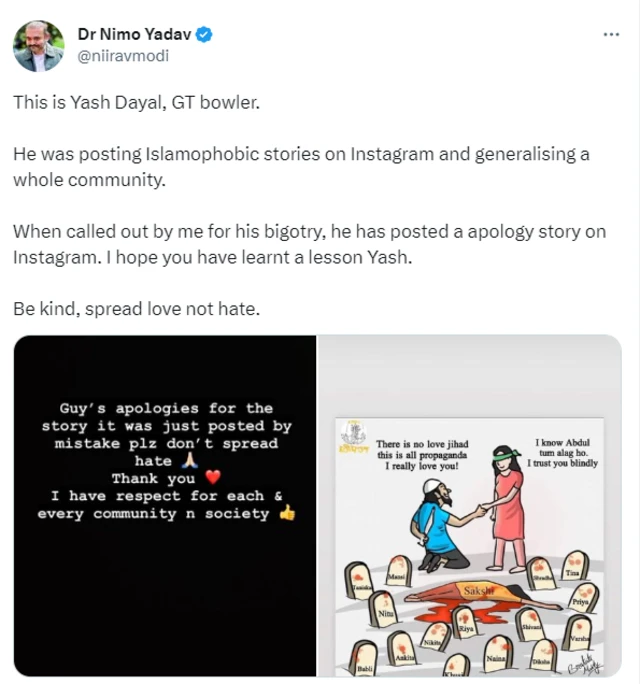Open Dr Nimo Yadav's profile avatar
Image resolution: width=640 pixels, height=684 pixels.
pos(39,45)
